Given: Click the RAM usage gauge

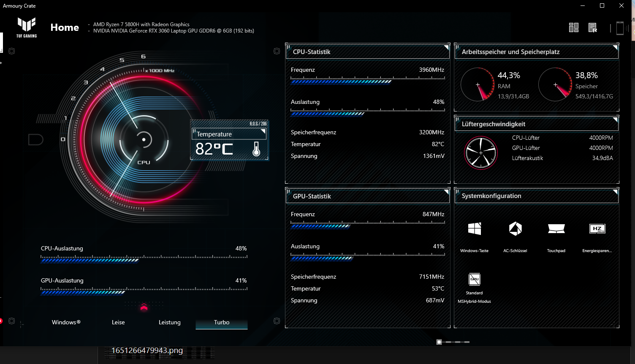Looking at the screenshot, I should [x=478, y=84].
